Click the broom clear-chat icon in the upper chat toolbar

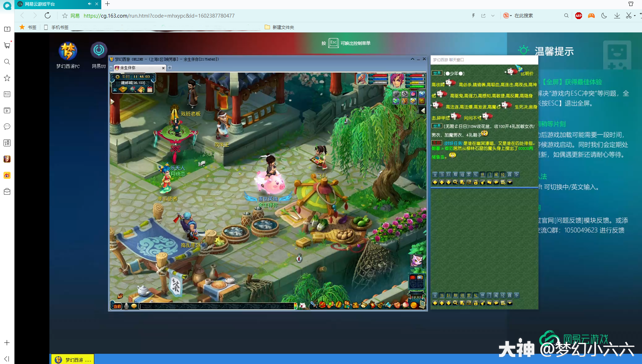coord(482,182)
